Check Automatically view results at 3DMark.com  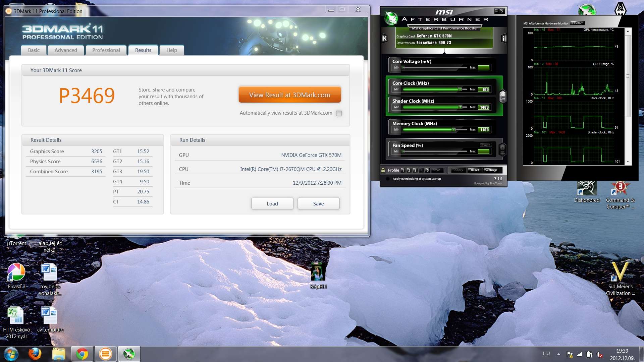pos(339,113)
